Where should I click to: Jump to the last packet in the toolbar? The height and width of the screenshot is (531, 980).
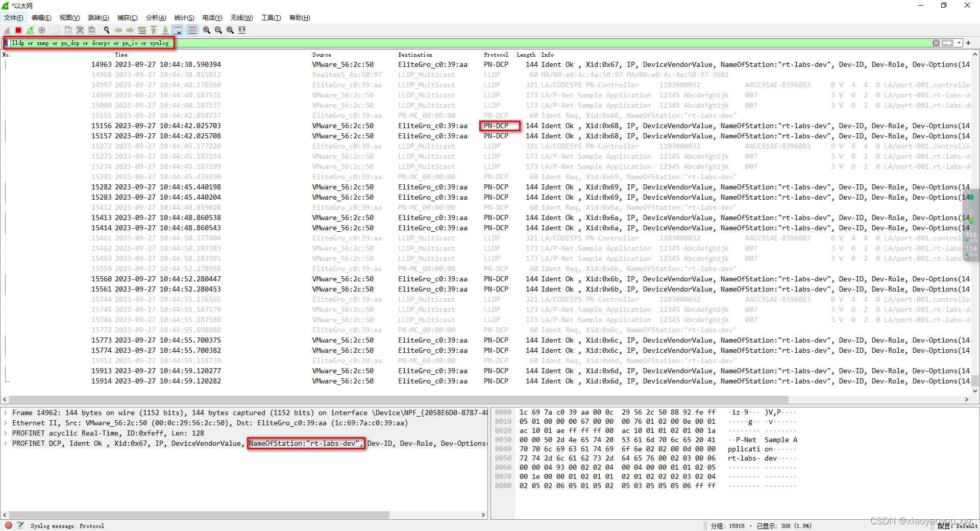pyautogui.click(x=165, y=30)
